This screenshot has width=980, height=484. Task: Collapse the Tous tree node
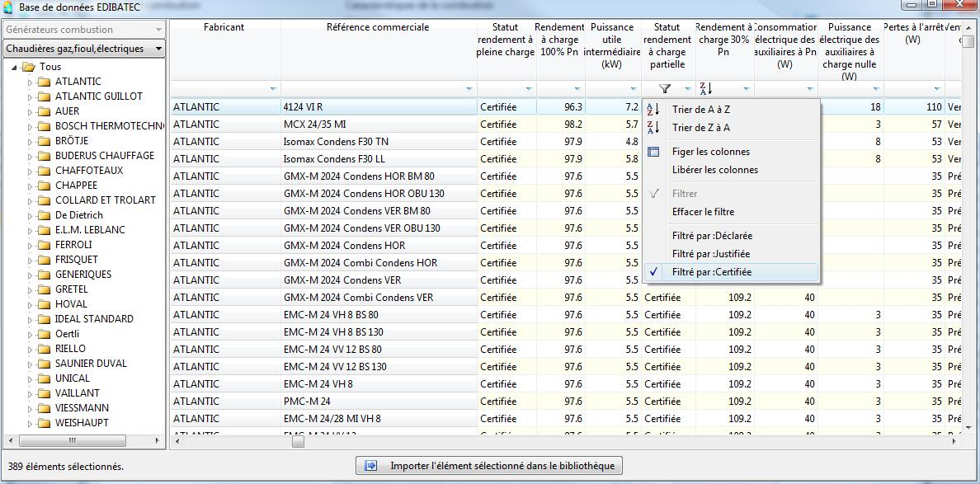14,67
